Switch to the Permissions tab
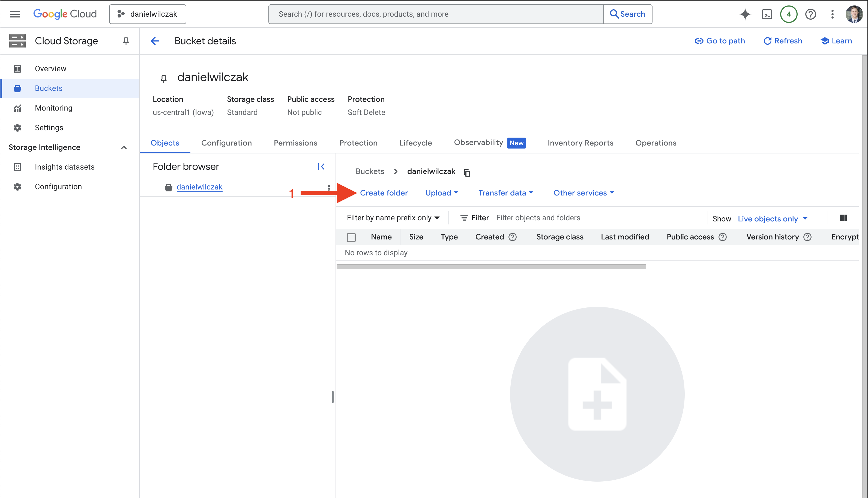The image size is (868, 498). click(296, 143)
